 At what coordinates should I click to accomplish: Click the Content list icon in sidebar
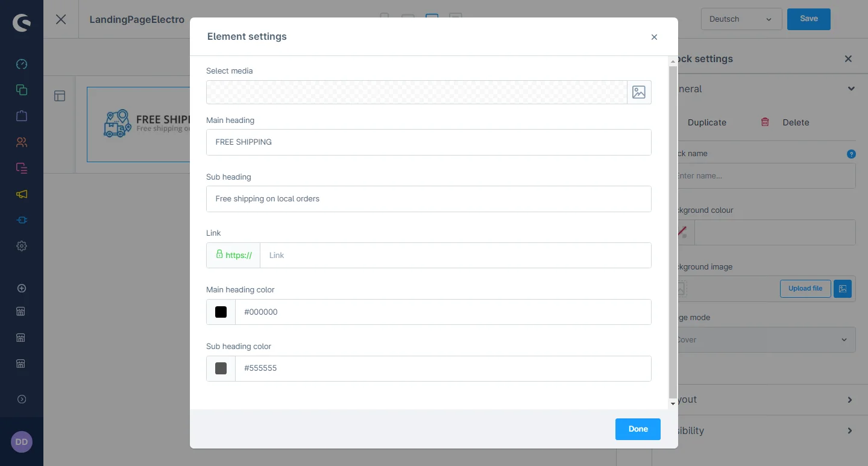click(22, 168)
